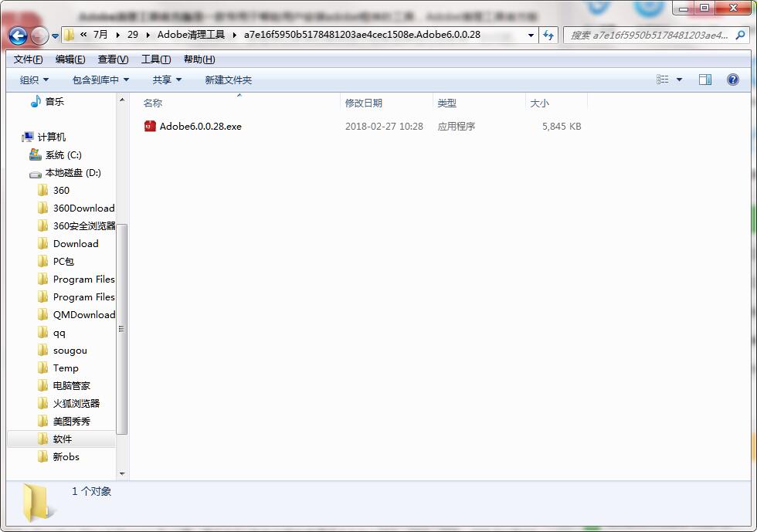Click the Forward navigation arrow

(39, 36)
